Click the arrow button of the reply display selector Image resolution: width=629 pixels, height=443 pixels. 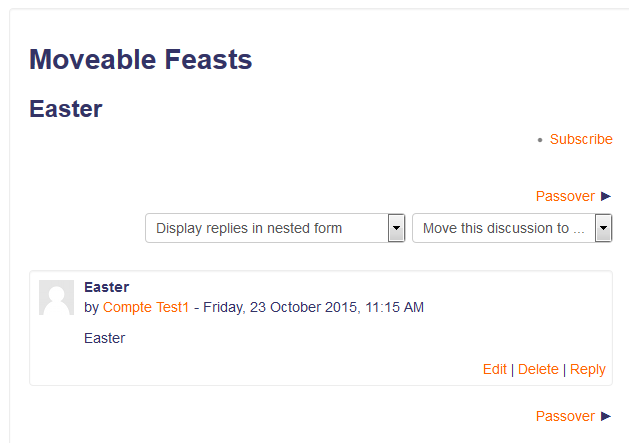(396, 228)
